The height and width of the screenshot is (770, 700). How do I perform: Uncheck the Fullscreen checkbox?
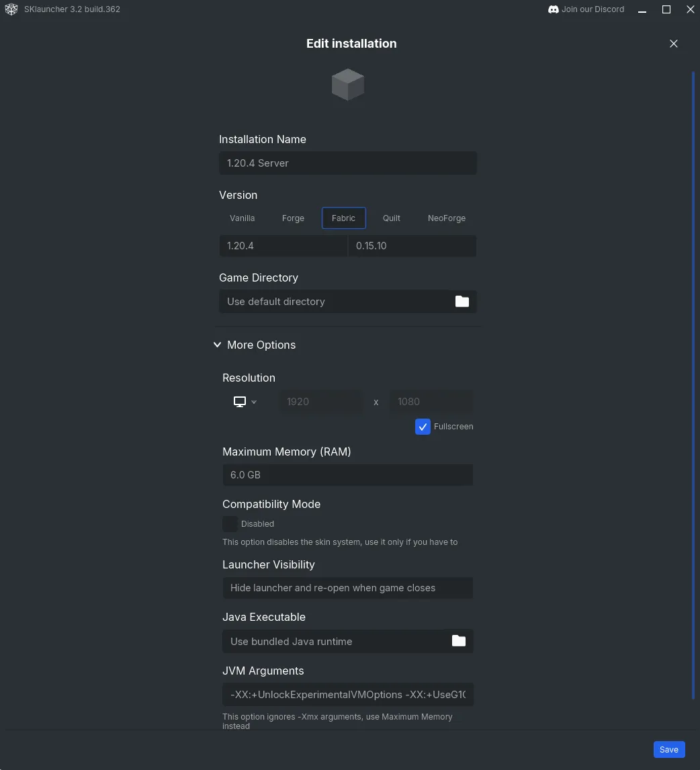[x=423, y=427]
